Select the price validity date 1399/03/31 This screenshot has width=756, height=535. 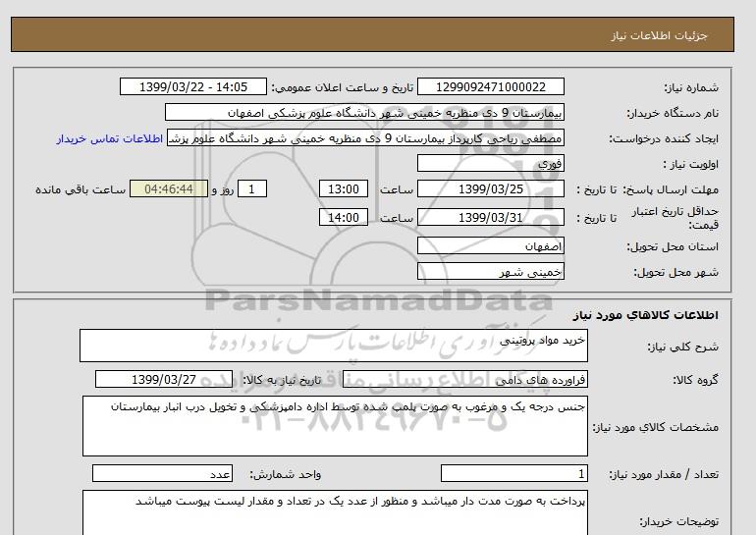coord(490,217)
